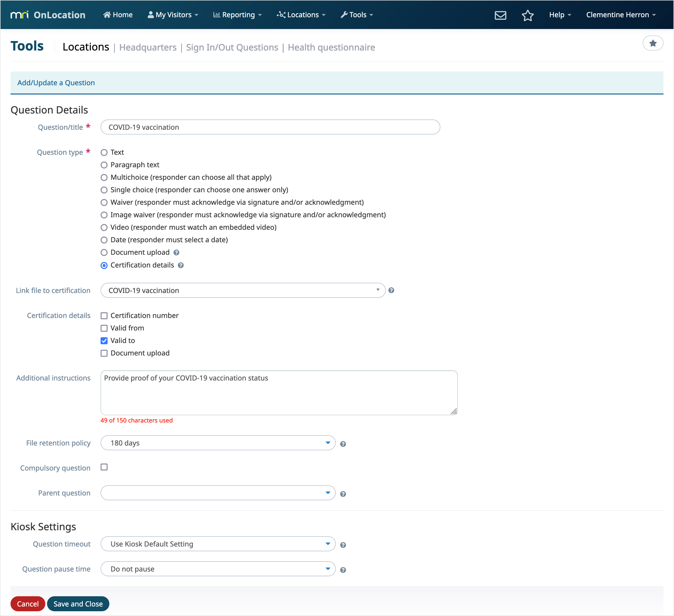Select Document upload question type radio
This screenshot has width=674, height=616.
coord(104,252)
